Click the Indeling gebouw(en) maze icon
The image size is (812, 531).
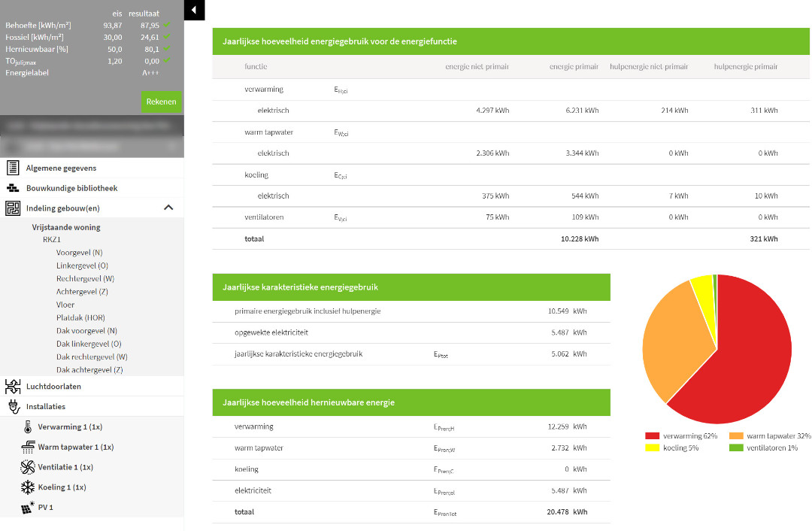13,208
